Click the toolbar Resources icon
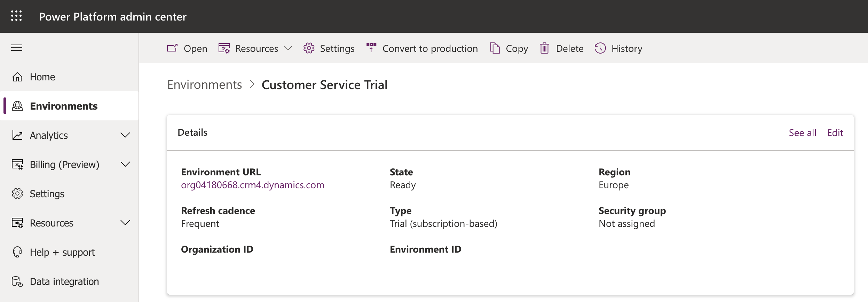The image size is (868, 302). pyautogui.click(x=224, y=48)
